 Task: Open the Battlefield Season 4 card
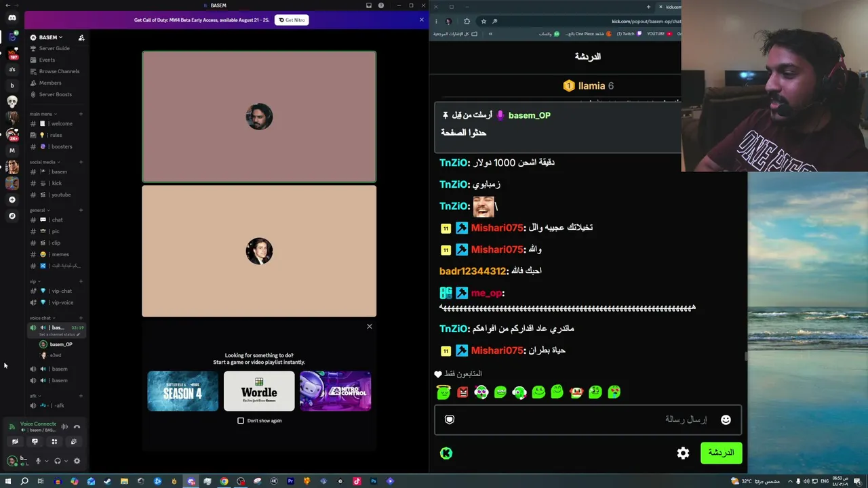tap(183, 391)
